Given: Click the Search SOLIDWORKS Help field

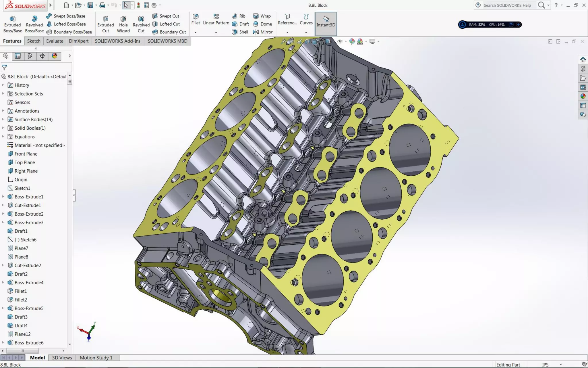Looking at the screenshot, I should 507,5.
